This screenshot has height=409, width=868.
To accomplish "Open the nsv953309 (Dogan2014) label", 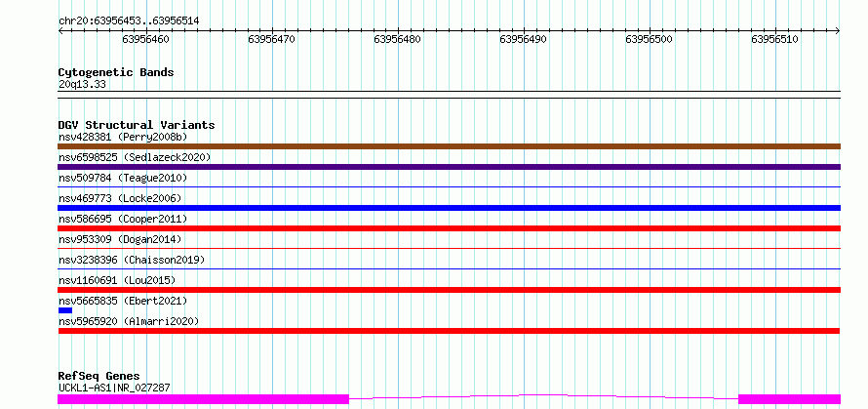I will [120, 239].
